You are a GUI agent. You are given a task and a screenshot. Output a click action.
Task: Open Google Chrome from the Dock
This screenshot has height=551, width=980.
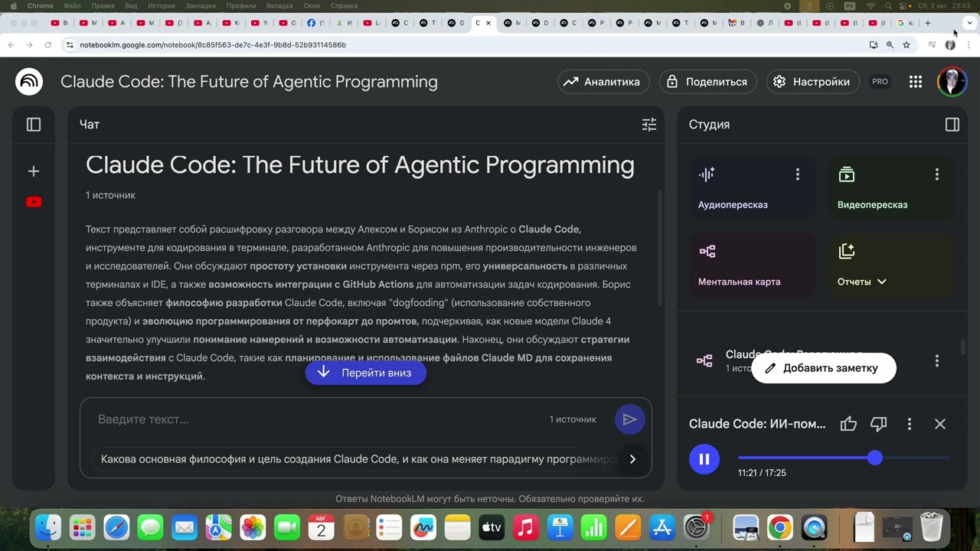(780, 527)
